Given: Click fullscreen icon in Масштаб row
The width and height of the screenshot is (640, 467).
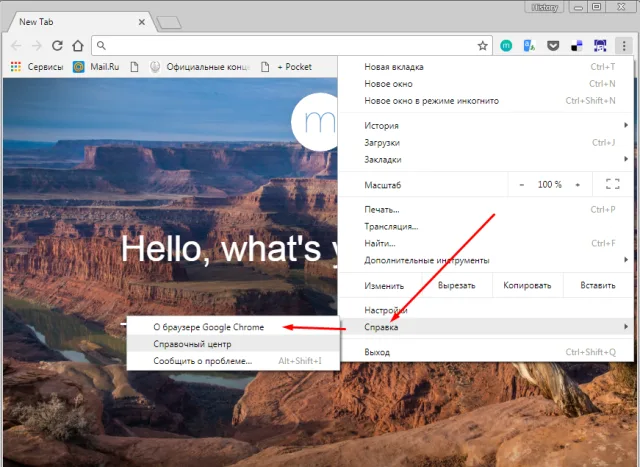Looking at the screenshot, I should coord(612,184).
